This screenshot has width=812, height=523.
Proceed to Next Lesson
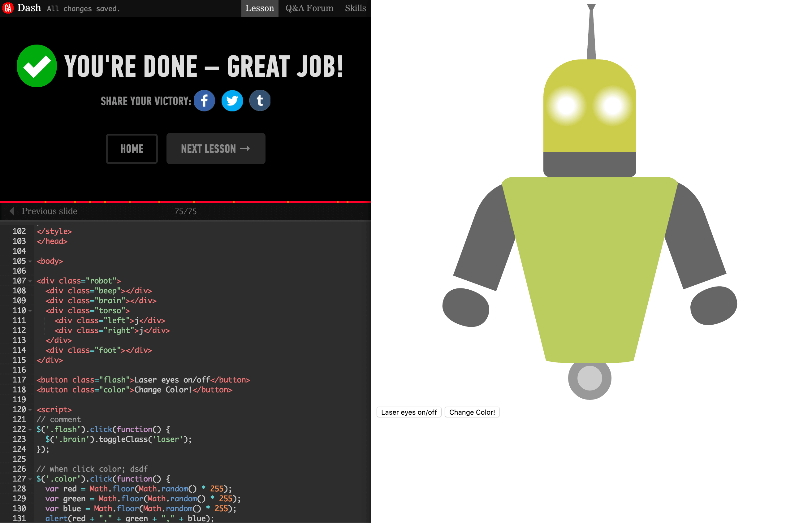(216, 149)
